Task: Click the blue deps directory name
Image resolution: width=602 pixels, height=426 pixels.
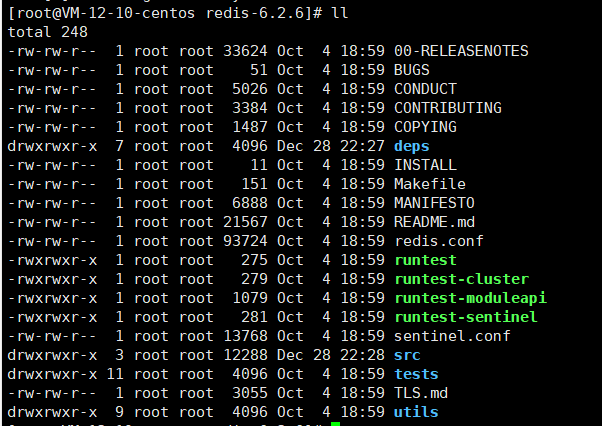Action: click(x=412, y=146)
